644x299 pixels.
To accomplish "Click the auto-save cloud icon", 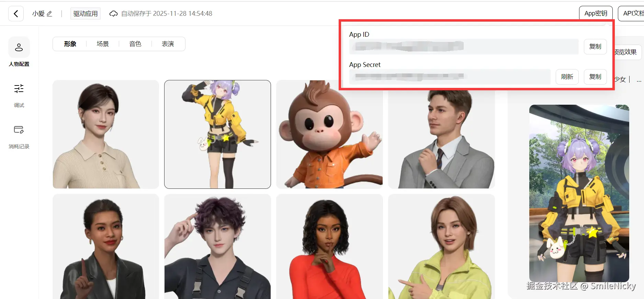I will point(113,14).
